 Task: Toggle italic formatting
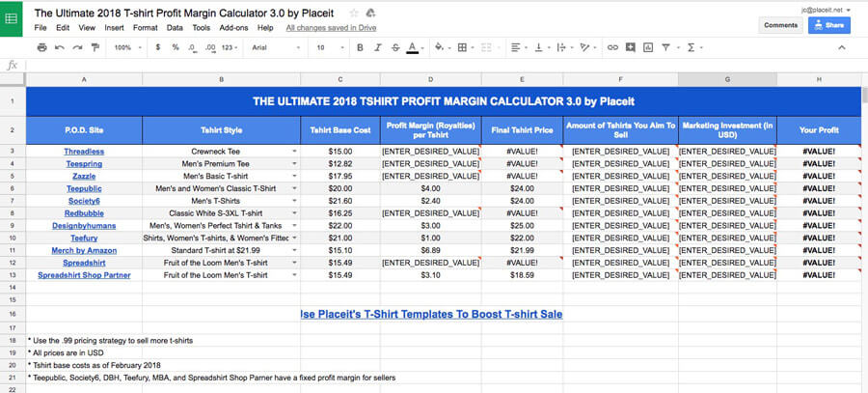click(377, 47)
